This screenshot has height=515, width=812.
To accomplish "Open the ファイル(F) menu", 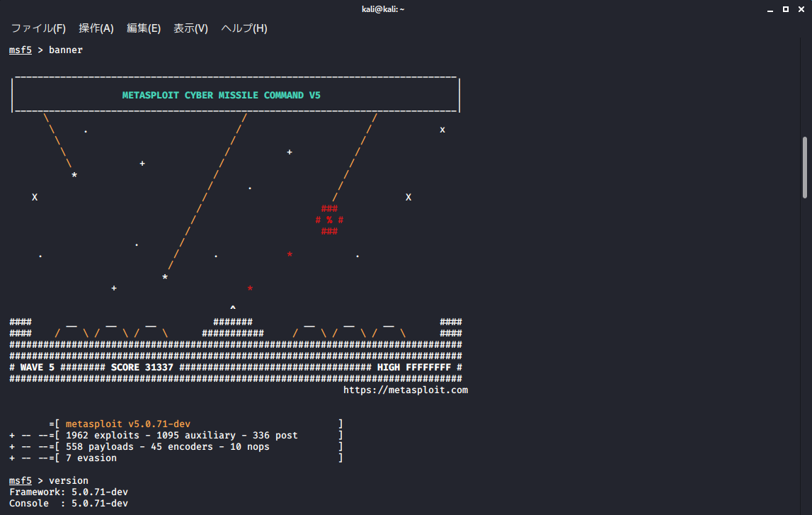I will click(x=38, y=28).
